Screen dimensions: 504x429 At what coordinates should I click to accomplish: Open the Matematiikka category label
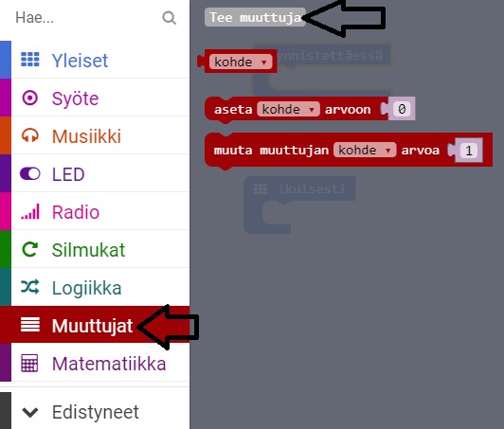tap(109, 364)
